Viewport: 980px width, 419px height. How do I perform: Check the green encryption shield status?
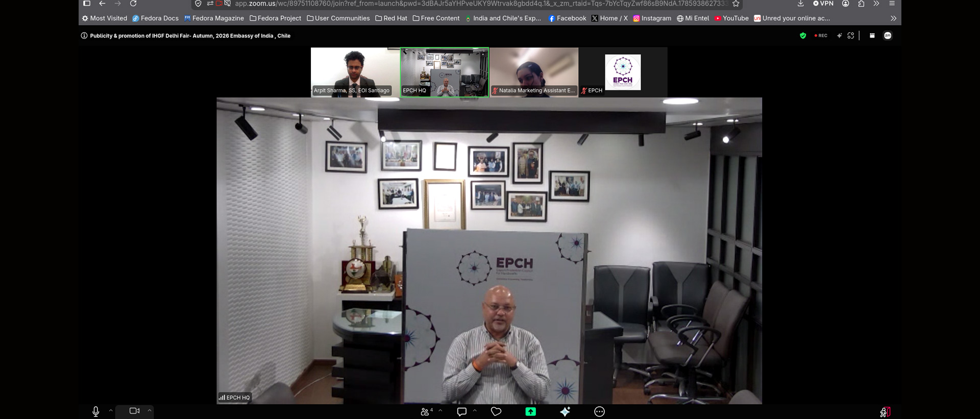[803, 36]
